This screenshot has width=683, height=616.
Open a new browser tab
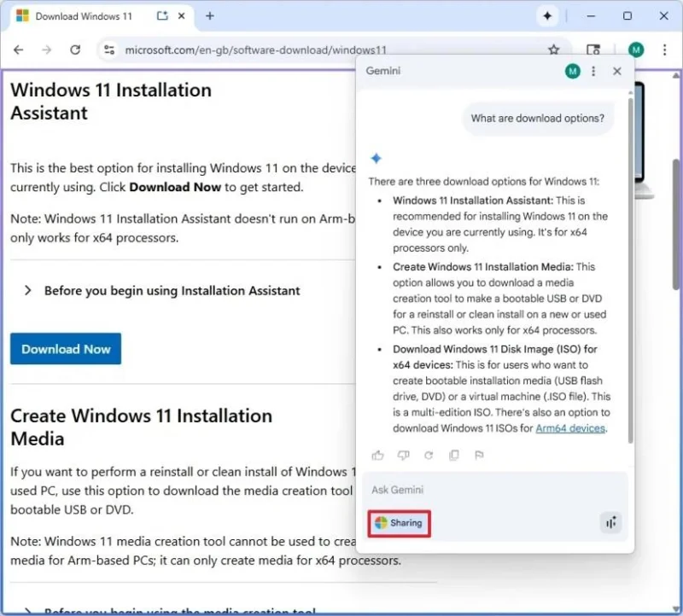[210, 16]
